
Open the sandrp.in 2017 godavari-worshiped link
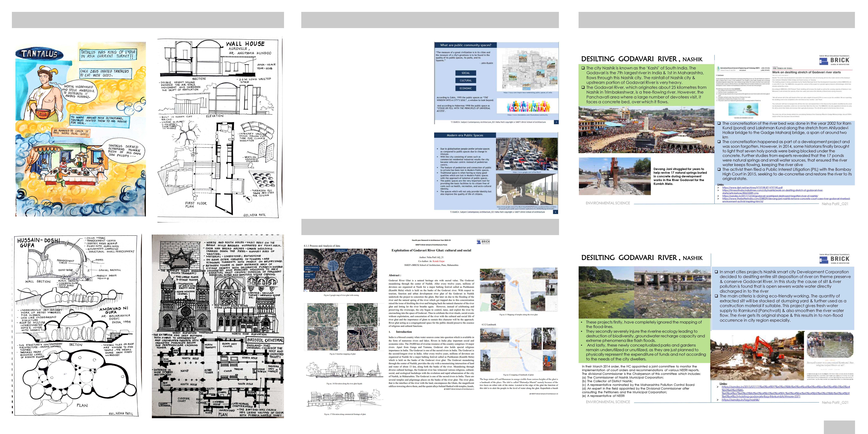pyautogui.click(x=770, y=196)
